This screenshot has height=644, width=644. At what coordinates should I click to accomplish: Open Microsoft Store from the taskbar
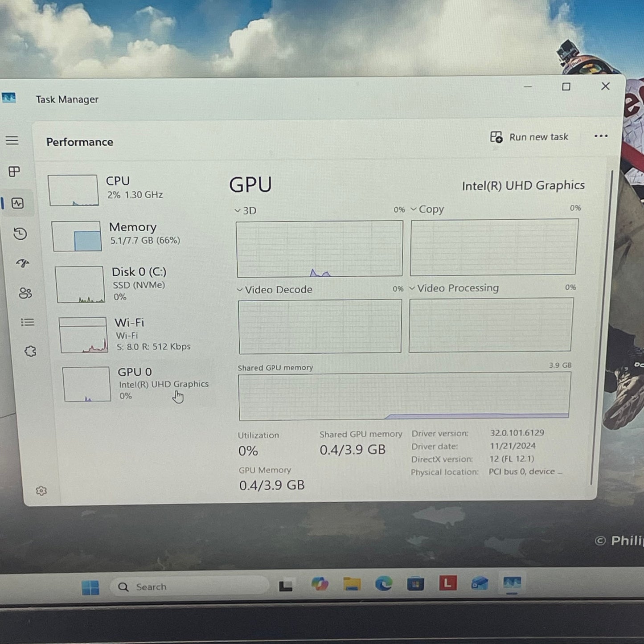click(x=415, y=583)
